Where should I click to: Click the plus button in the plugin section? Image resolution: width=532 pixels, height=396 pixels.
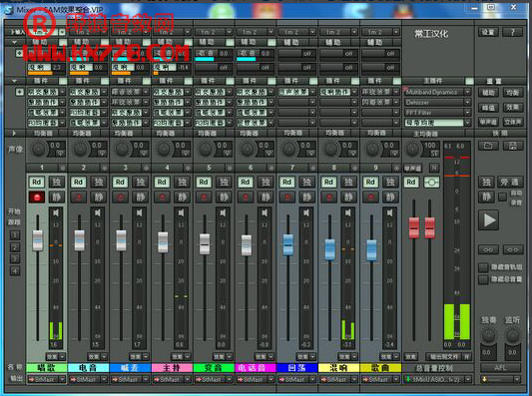click(x=19, y=92)
